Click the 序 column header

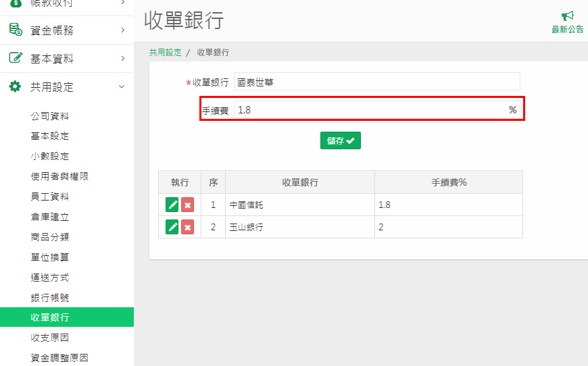(x=214, y=182)
